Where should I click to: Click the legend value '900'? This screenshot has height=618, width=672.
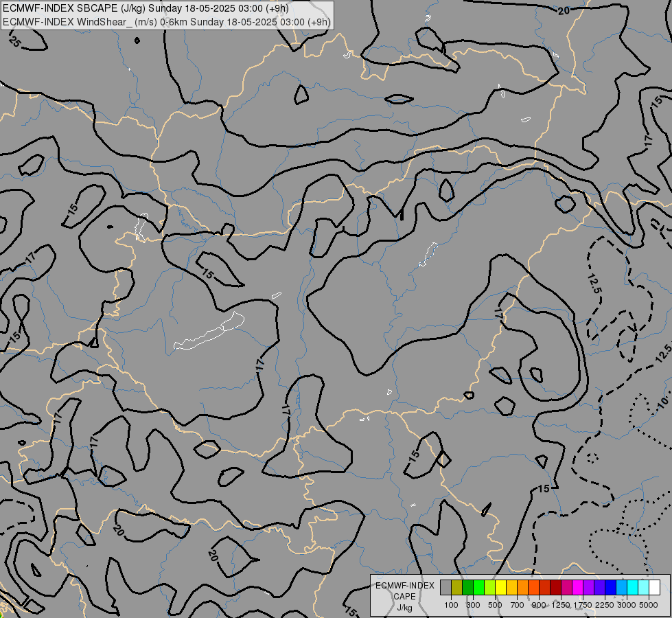coord(539,605)
